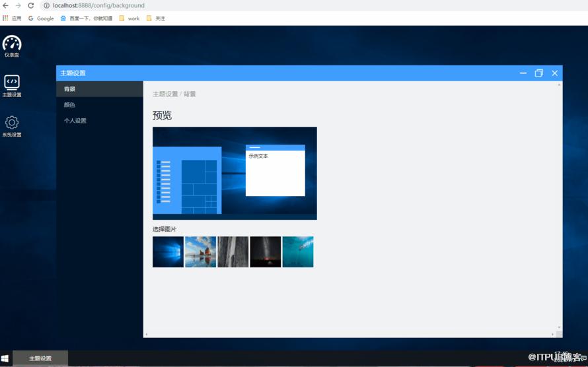Select the 背景 sidebar menu item
Viewport: 588px width, 367px height.
pos(100,89)
